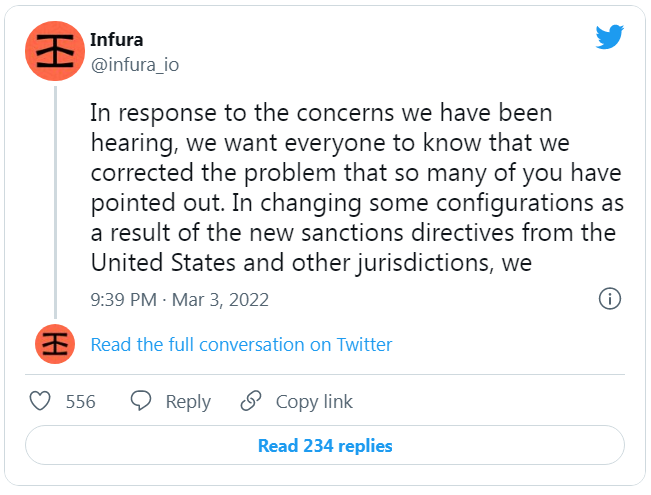Click the 556 likes count
This screenshot has height=495, width=651.
81,402
